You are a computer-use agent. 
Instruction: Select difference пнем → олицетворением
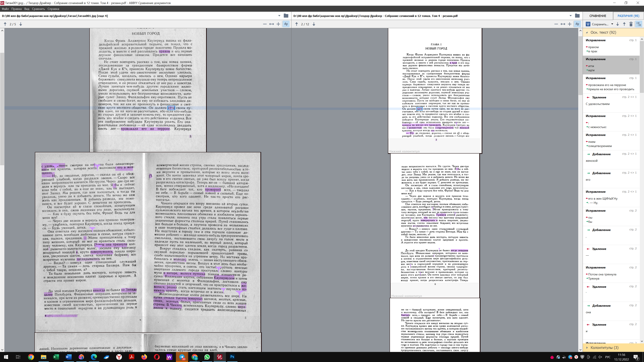(611, 141)
